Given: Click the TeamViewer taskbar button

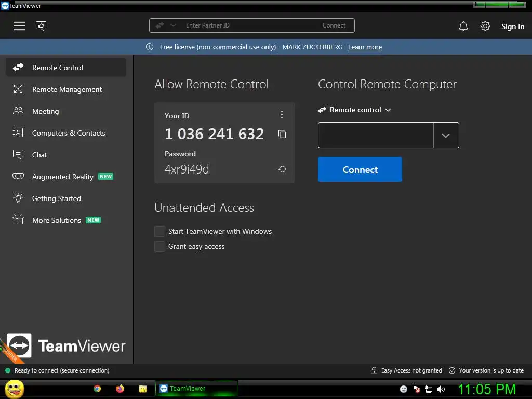Looking at the screenshot, I should (196, 389).
